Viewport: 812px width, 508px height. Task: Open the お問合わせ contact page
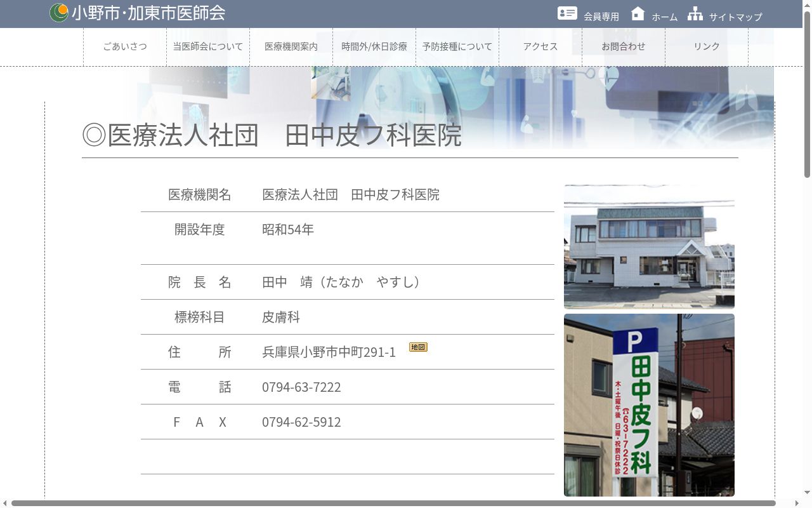click(x=624, y=46)
